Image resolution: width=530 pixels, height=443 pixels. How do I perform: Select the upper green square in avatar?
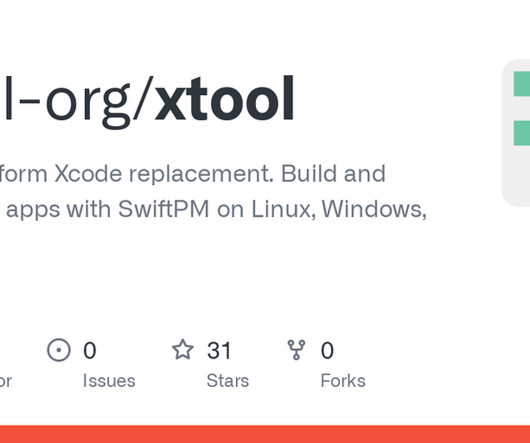(522, 84)
